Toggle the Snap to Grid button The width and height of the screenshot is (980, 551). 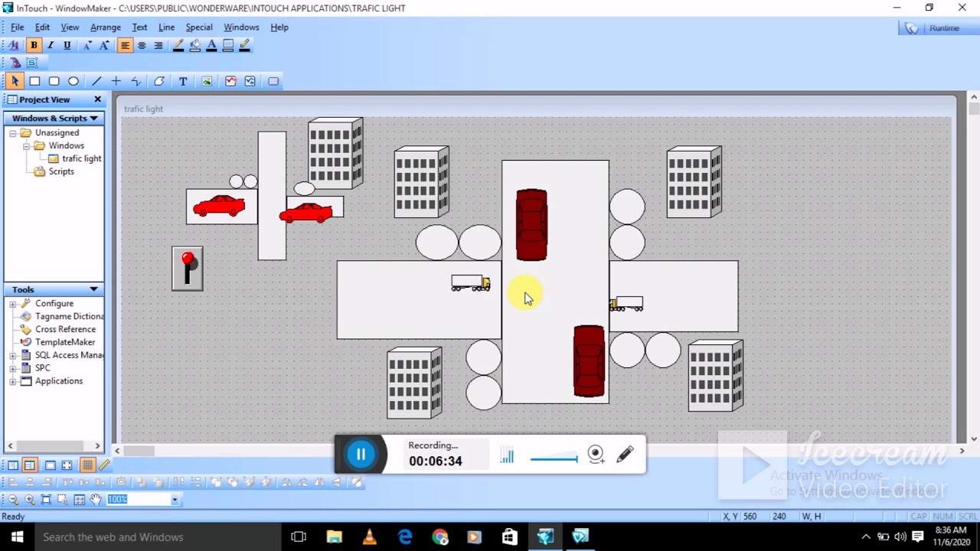pos(87,465)
